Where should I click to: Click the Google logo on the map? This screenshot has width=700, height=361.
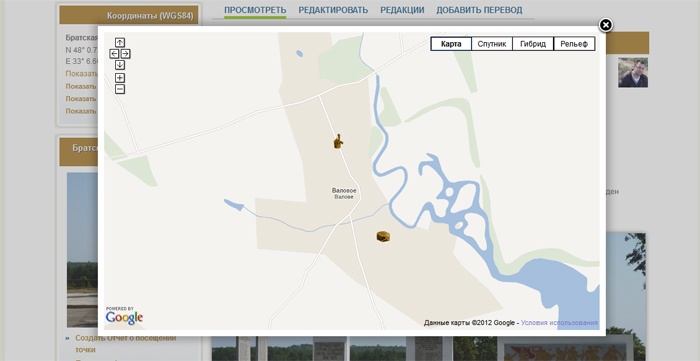[124, 315]
